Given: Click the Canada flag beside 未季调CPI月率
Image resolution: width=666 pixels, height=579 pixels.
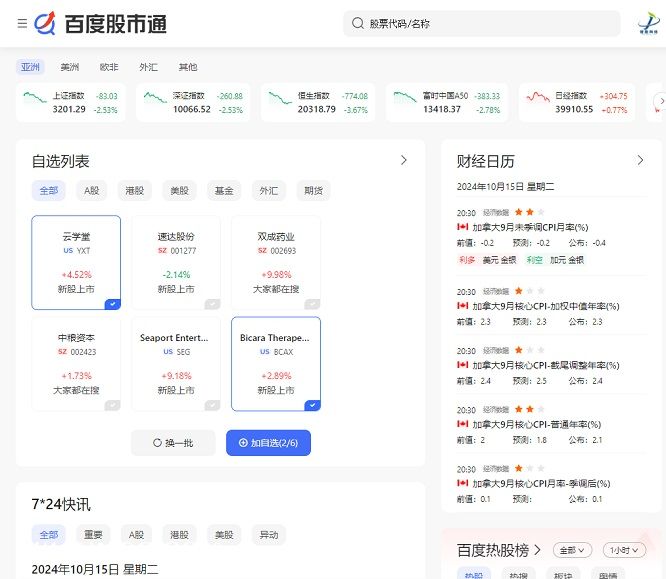Looking at the screenshot, I should tap(463, 227).
